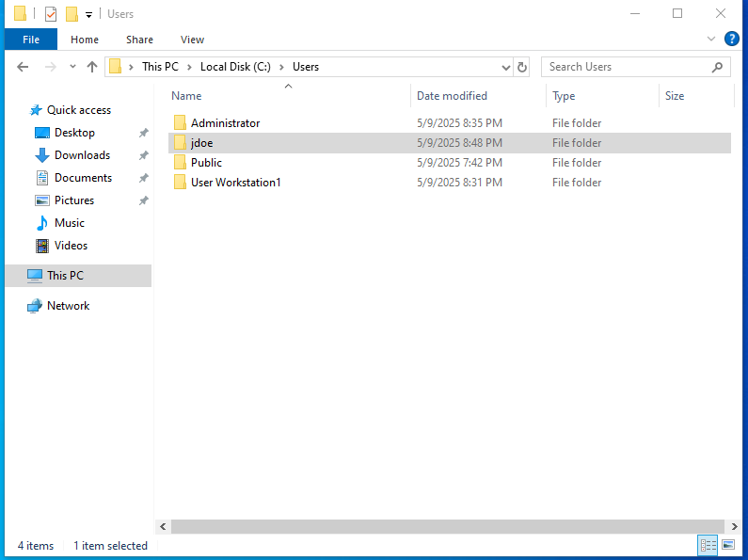748x560 pixels.
Task: Switch to the Share ribbon tab
Action: coord(139,40)
